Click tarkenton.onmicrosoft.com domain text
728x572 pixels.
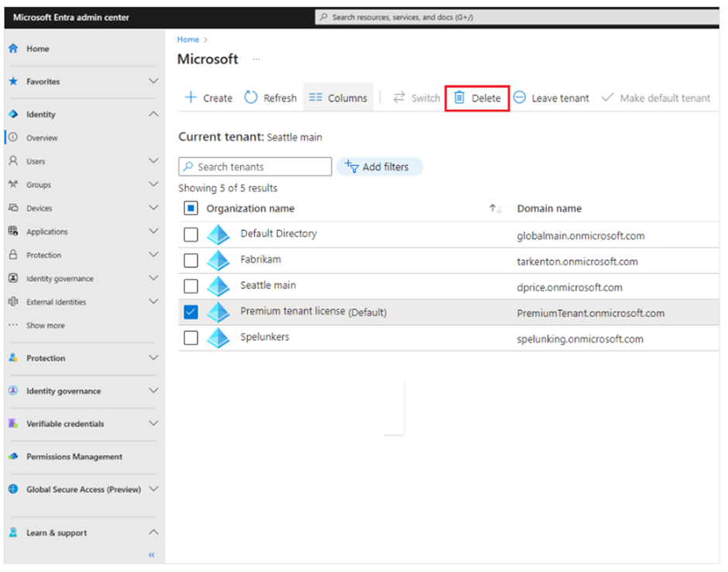[577, 262]
